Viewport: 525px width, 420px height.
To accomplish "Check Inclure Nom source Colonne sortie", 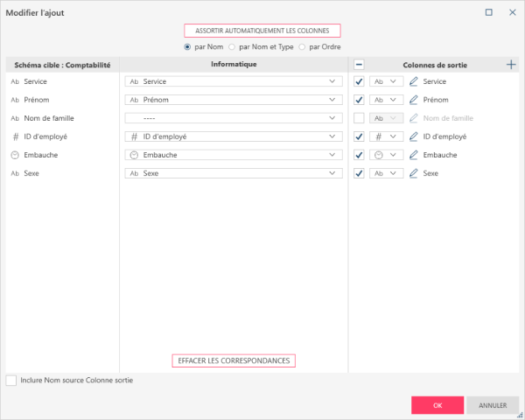I will (x=11, y=381).
